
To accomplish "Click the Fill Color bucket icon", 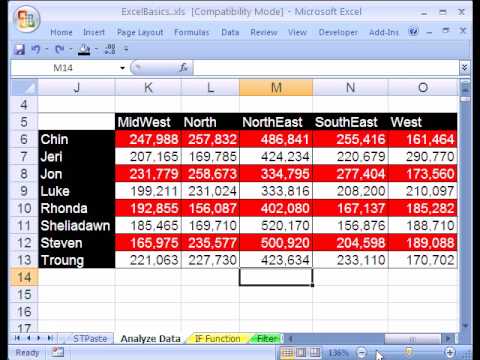I will (x=84, y=50).
